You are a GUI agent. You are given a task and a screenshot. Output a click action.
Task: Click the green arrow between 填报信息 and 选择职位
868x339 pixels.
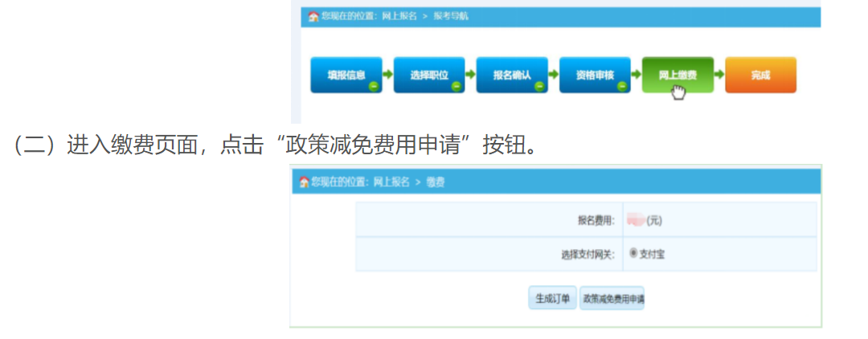coord(387,74)
